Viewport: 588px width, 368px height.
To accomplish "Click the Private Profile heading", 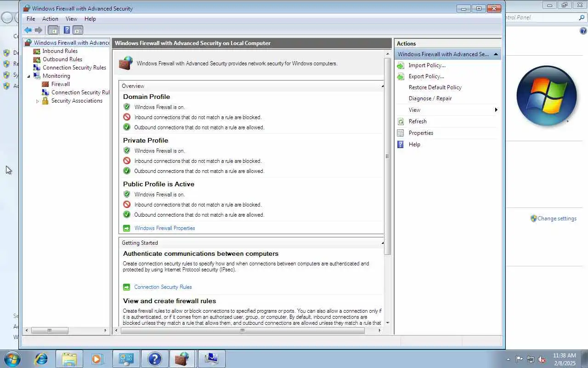I will coord(146,140).
